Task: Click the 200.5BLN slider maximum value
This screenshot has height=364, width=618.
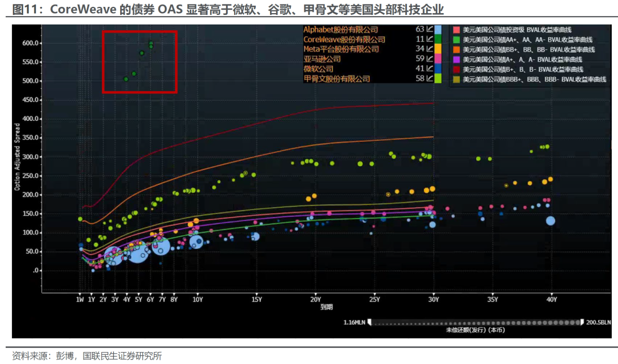Action: 599,323
